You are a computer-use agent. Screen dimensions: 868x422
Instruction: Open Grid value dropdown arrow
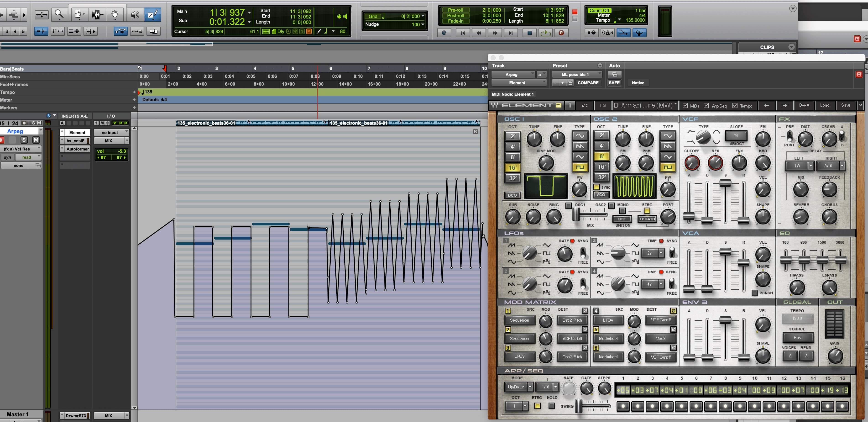[423, 16]
